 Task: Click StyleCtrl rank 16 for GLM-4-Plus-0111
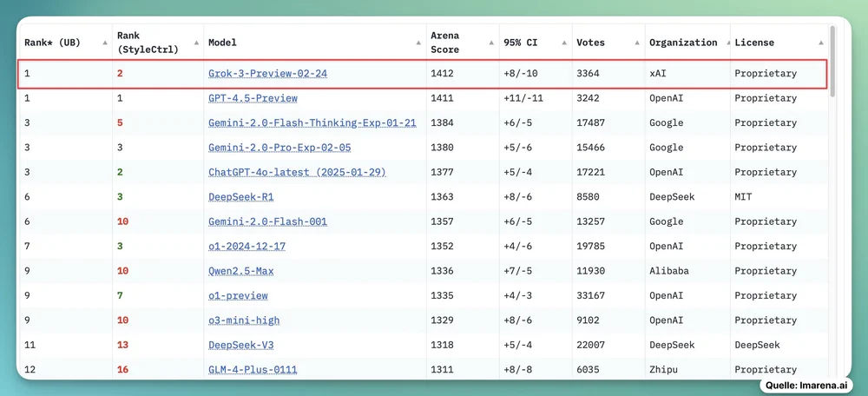pyautogui.click(x=123, y=369)
